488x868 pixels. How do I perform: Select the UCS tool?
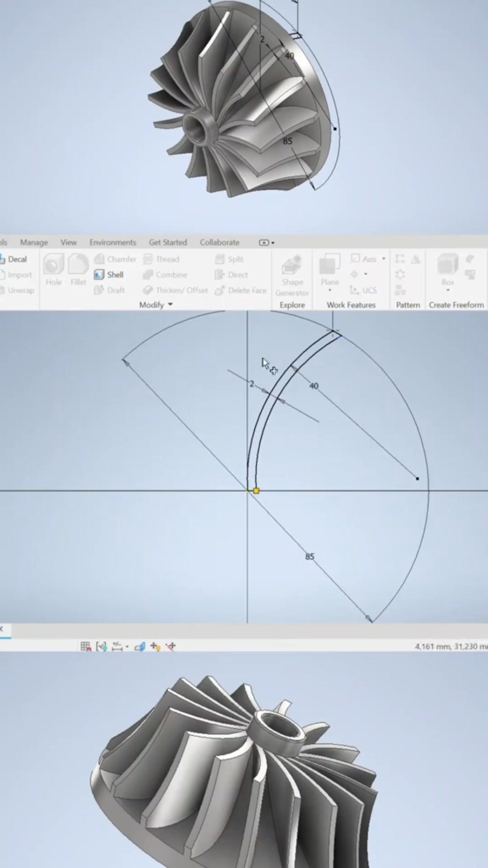tap(364, 290)
